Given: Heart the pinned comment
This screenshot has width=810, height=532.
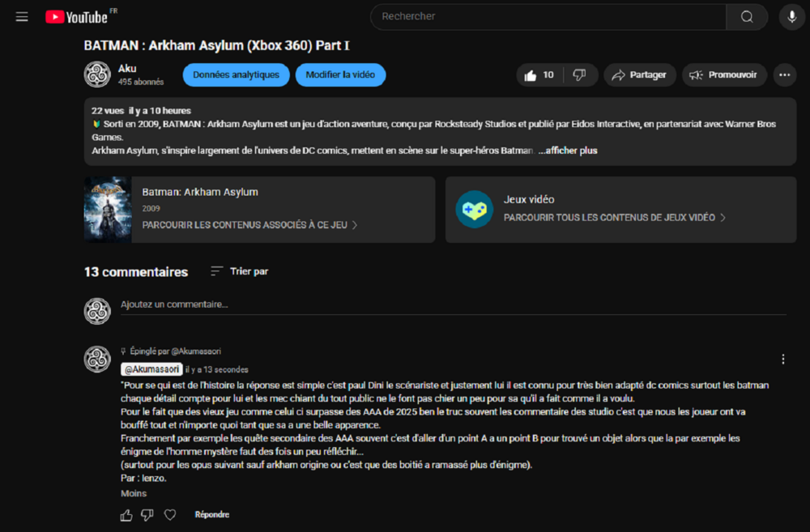Looking at the screenshot, I should [170, 515].
